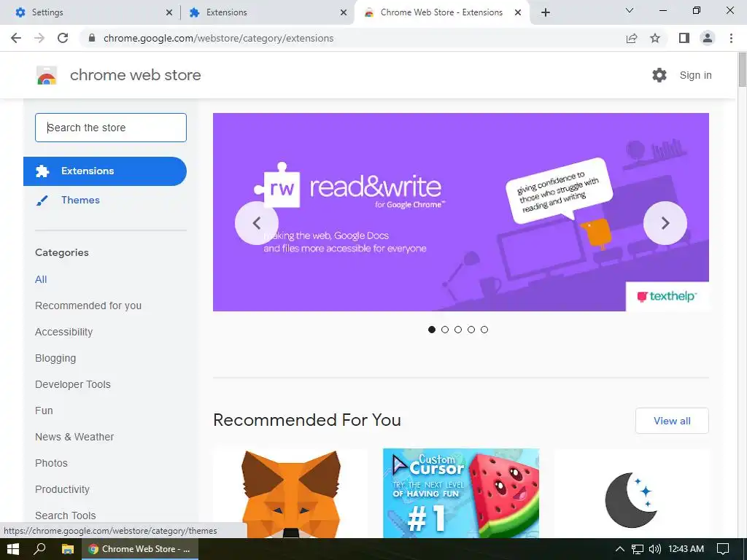Image resolution: width=747 pixels, height=560 pixels.
Task: Choose the Photos category
Action: coord(52,463)
